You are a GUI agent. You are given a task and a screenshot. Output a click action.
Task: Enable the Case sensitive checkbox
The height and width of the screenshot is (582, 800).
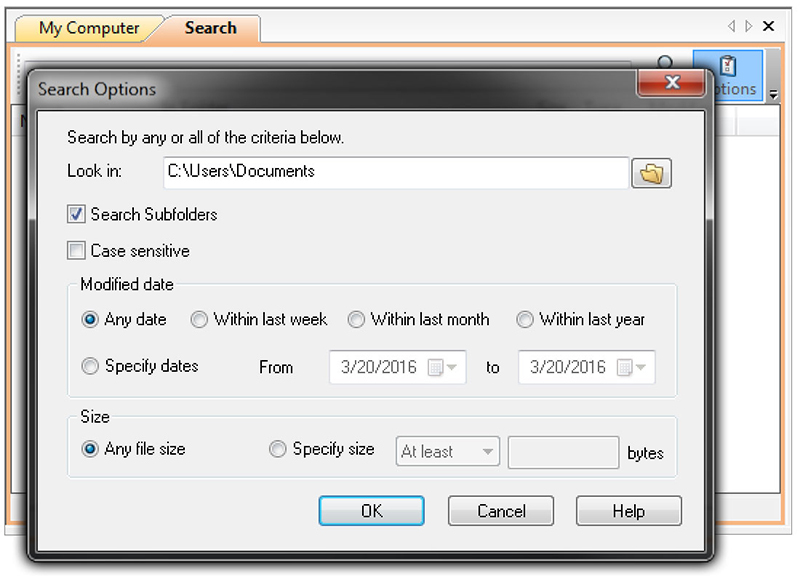tap(76, 251)
